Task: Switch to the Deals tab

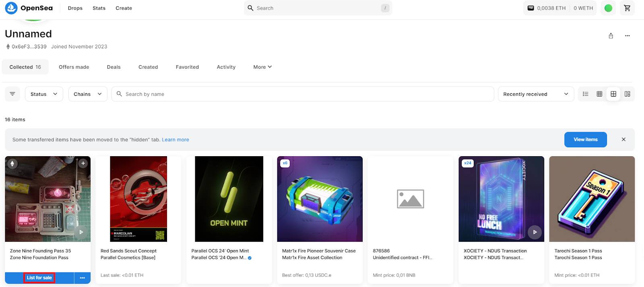Action: pos(114,67)
